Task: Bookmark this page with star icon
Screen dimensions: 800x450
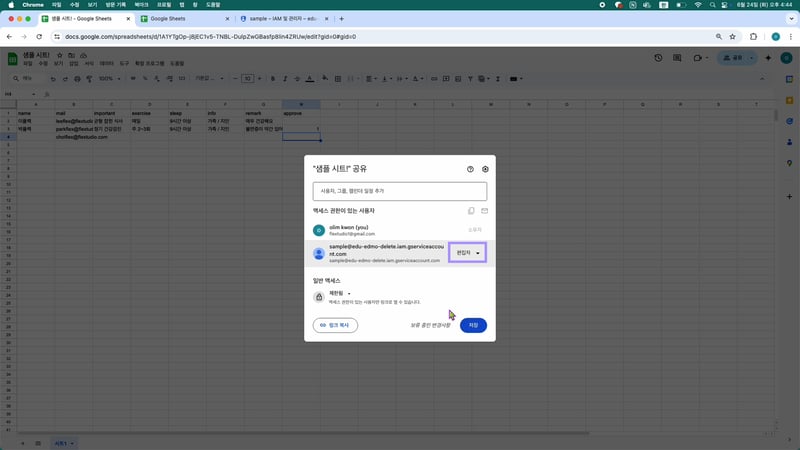Action: (733, 37)
